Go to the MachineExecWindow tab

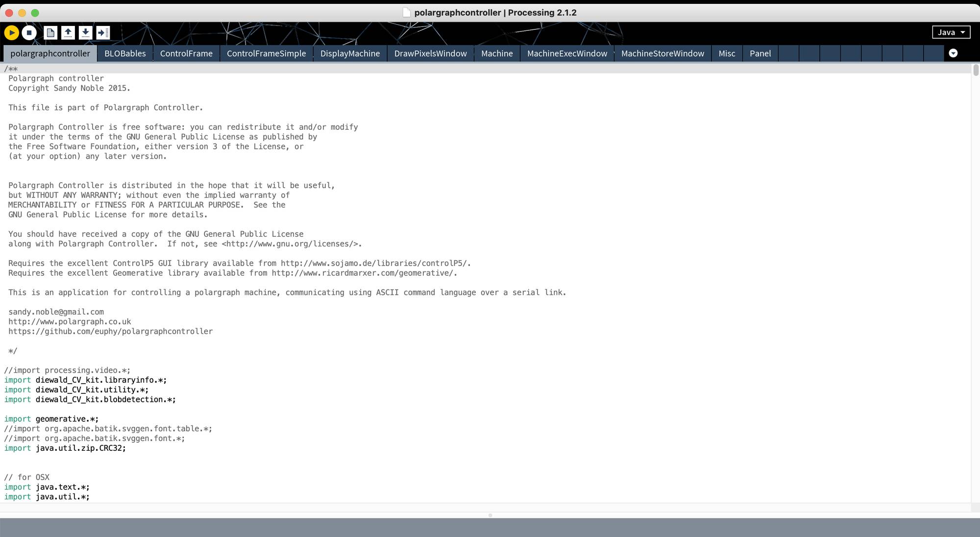click(567, 53)
